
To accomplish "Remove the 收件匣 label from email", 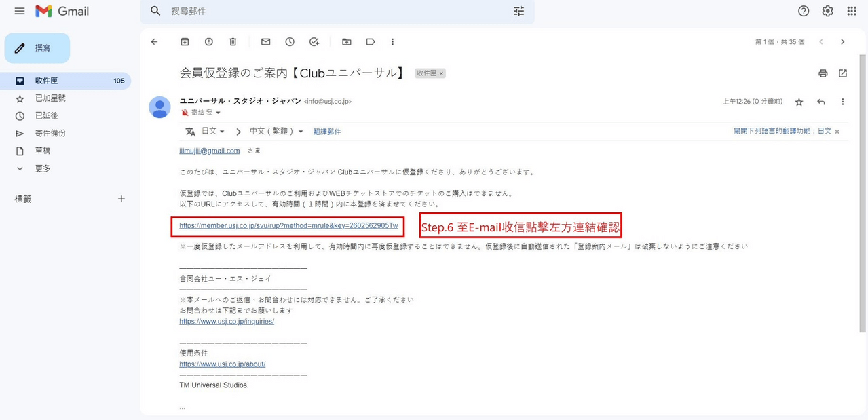I will pyautogui.click(x=441, y=73).
